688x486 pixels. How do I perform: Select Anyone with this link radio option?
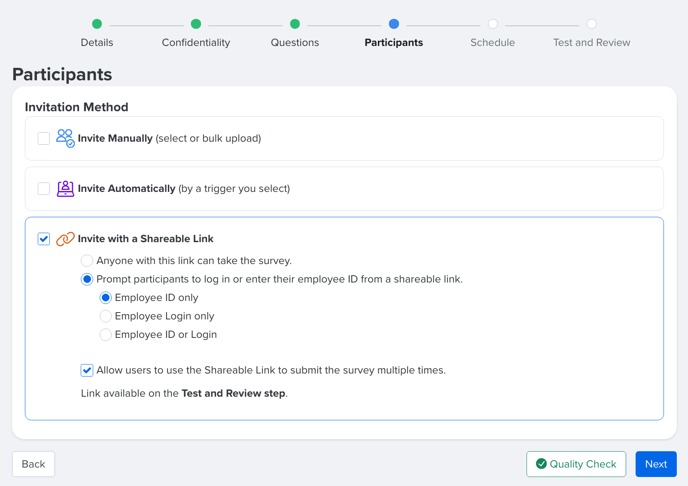click(87, 261)
